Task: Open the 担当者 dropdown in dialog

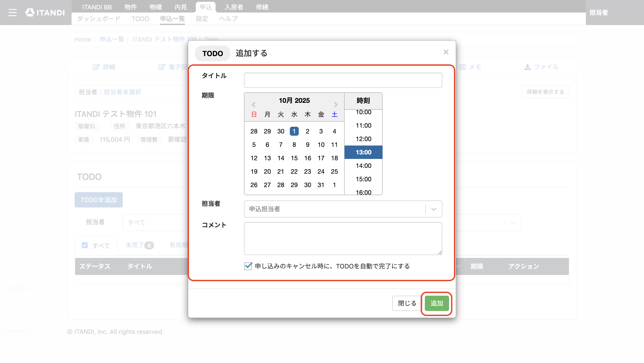Action: [343, 209]
